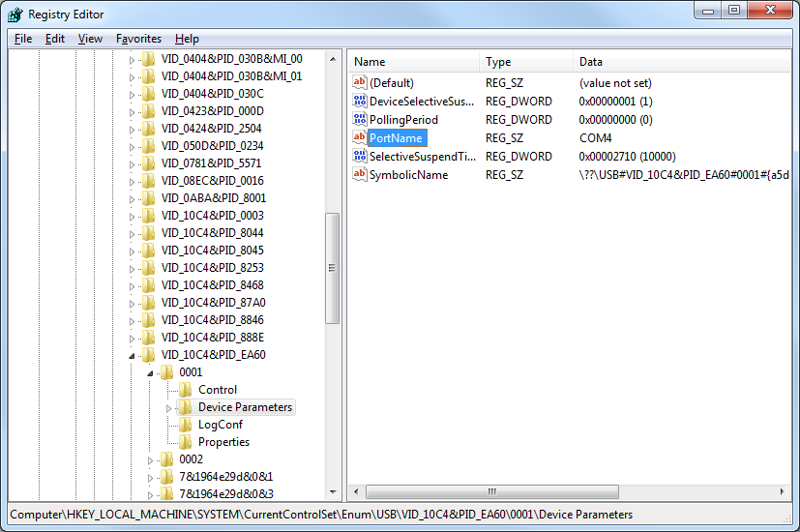Click the SelectiveSuspendTimeout DWORD value icon
Image resolution: width=800 pixels, height=532 pixels.
pyautogui.click(x=360, y=157)
